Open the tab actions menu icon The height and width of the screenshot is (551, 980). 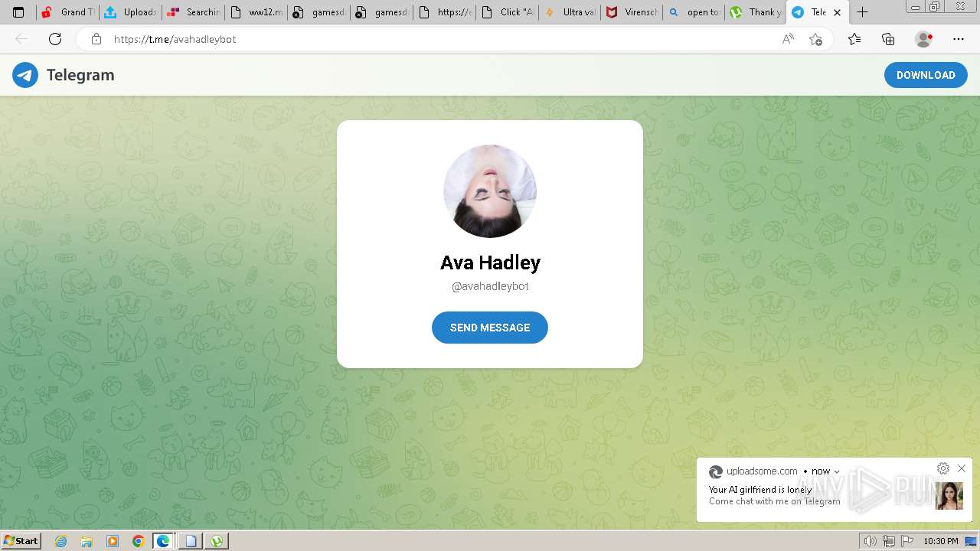click(18, 12)
